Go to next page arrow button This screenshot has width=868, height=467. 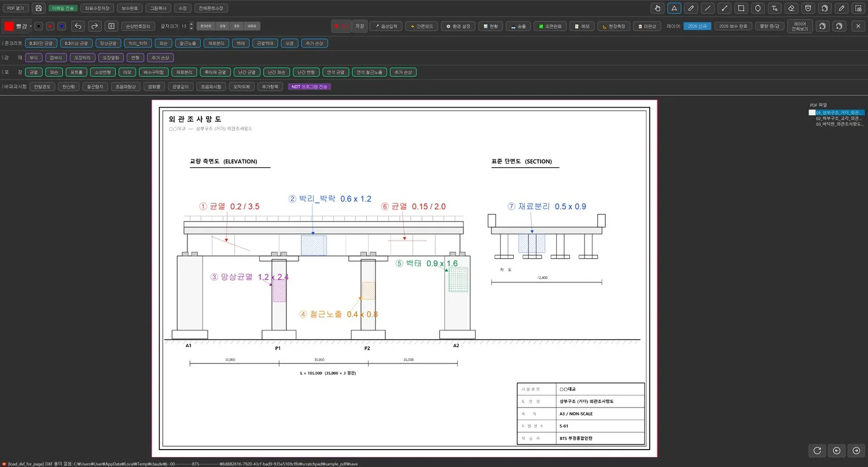pyautogui.click(x=856, y=450)
